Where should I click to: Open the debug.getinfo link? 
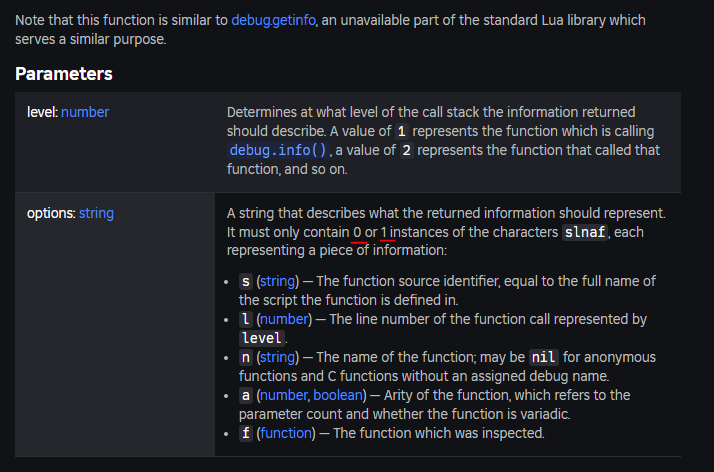pos(273,20)
